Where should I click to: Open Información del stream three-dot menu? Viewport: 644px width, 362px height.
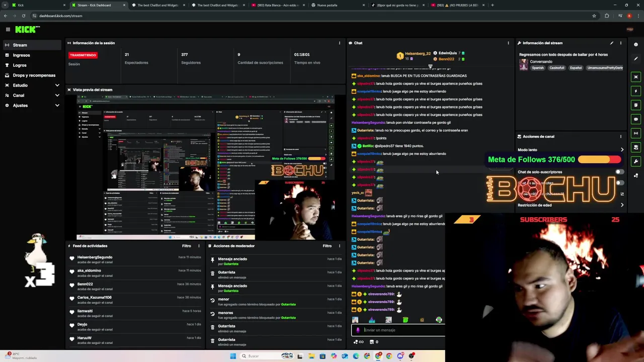pyautogui.click(x=620, y=43)
